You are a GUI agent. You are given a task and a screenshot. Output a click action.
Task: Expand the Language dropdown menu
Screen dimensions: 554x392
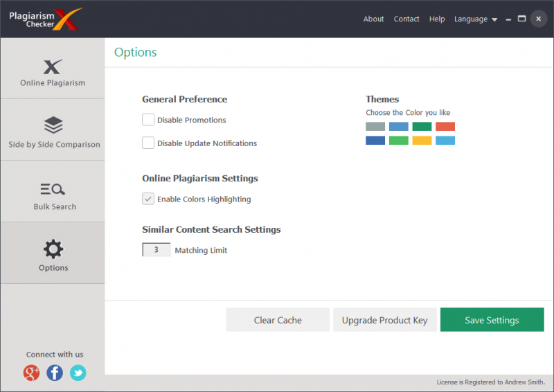pos(476,19)
